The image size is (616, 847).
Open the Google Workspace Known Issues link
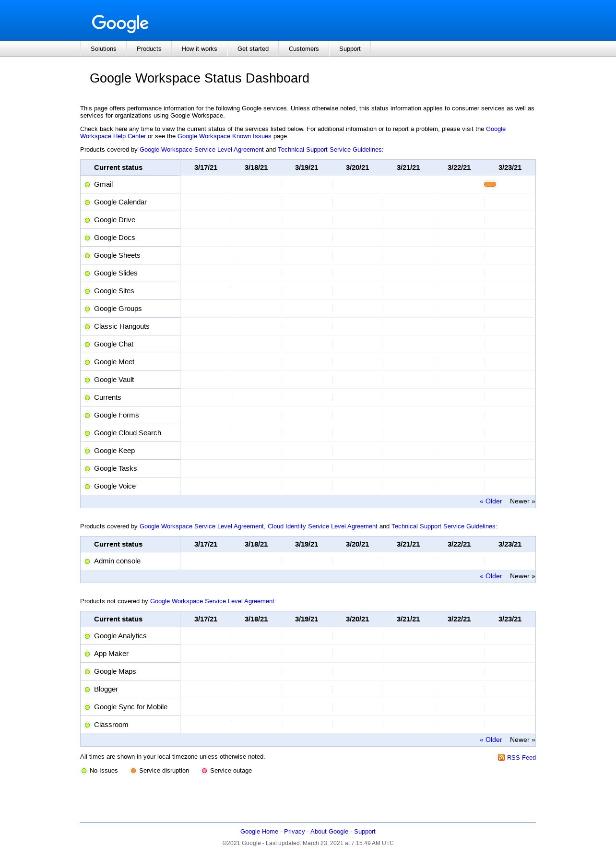[x=225, y=136]
